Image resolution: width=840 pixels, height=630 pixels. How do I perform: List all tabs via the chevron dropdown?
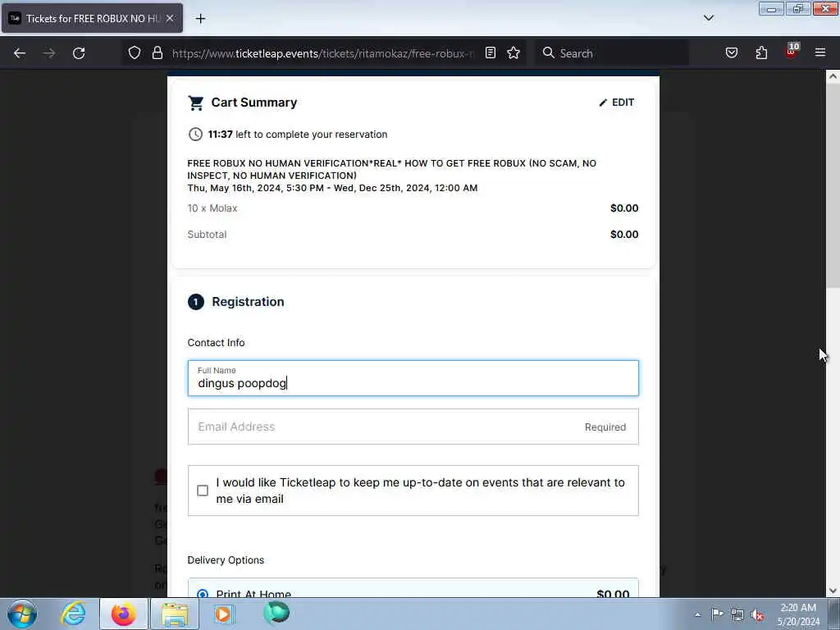[708, 18]
